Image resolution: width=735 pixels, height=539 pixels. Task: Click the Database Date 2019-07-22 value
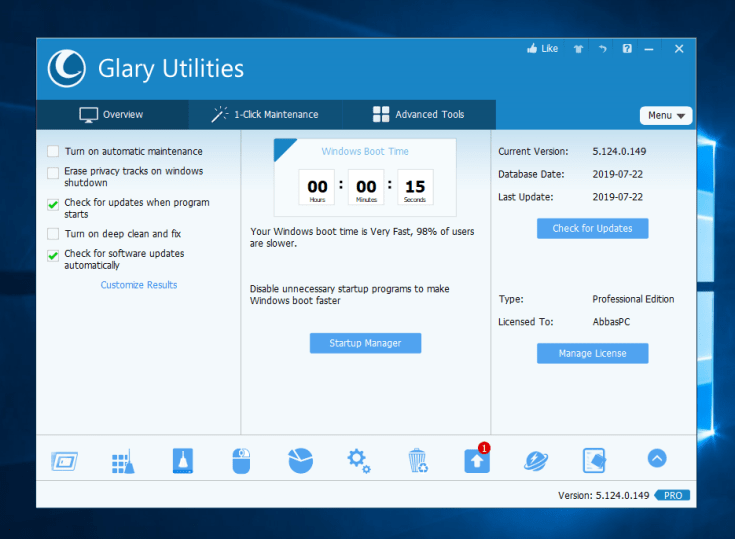(617, 174)
